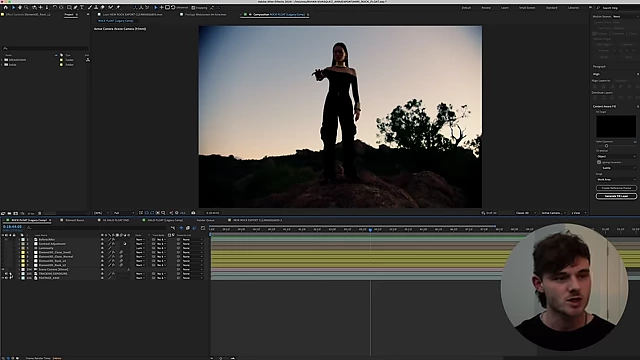This screenshot has height=360, width=640.
Task: Switch to the Project panel tab
Action: click(69, 14)
